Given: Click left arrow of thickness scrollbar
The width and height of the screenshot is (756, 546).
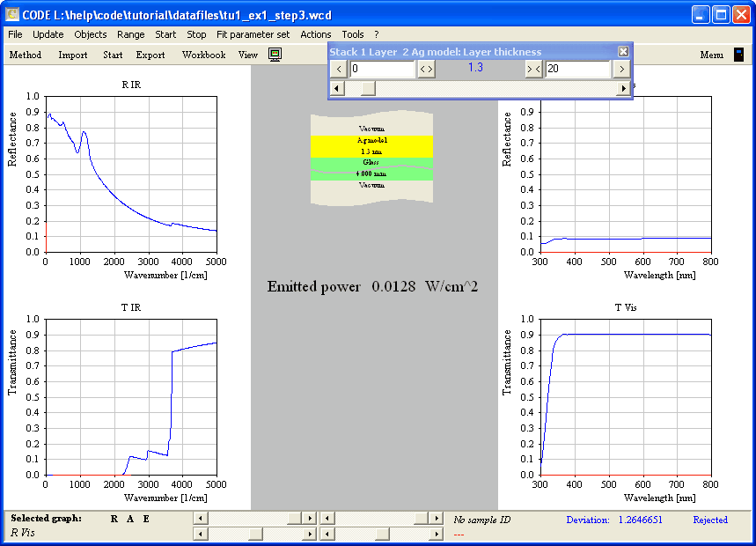Looking at the screenshot, I should point(336,88).
